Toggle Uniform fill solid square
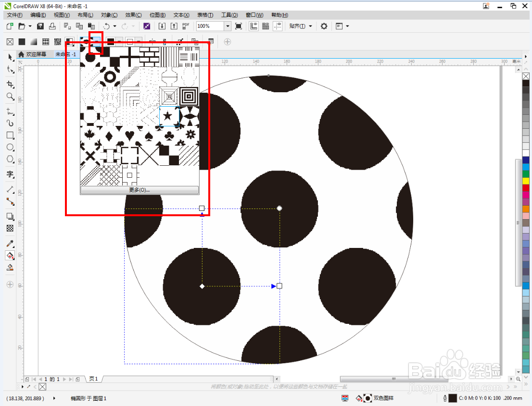 pos(22,42)
